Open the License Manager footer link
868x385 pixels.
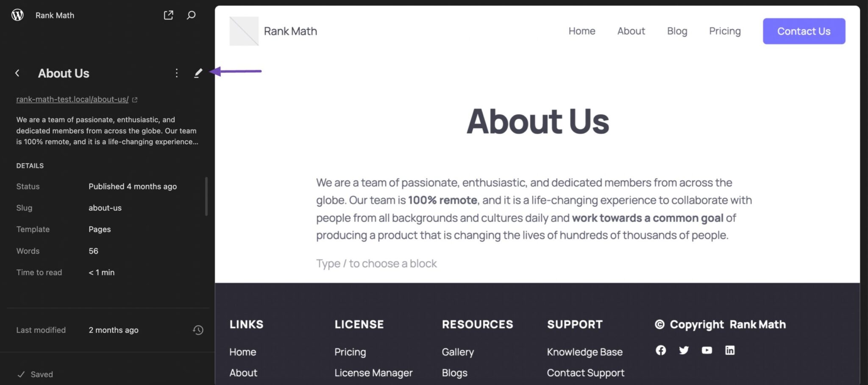click(373, 373)
